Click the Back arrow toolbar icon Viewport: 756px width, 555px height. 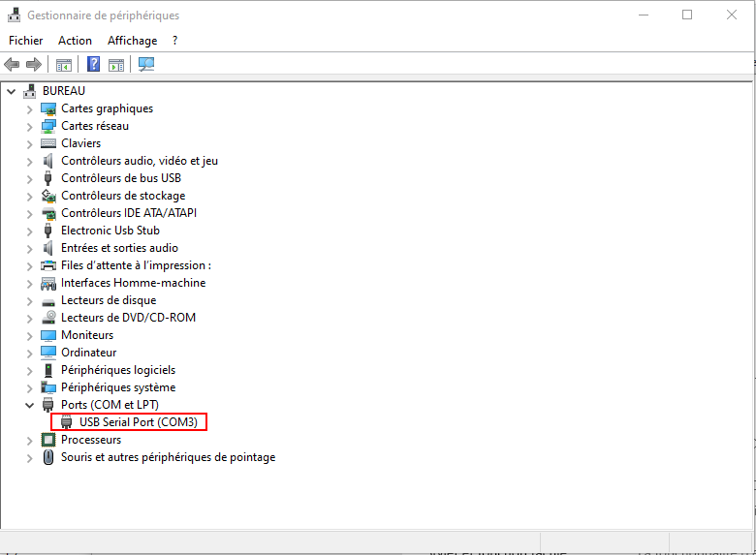pos(12,64)
